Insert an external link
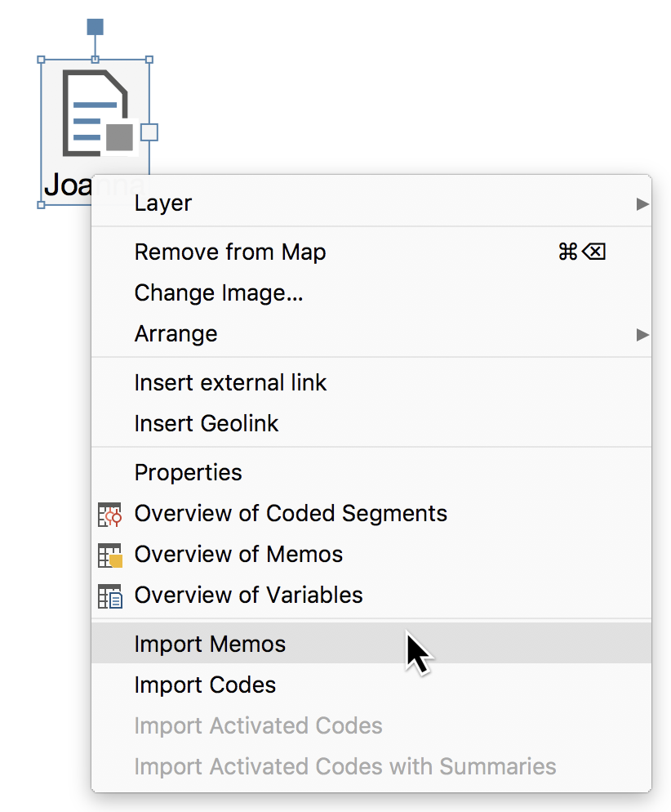671x812 pixels. 230,382
